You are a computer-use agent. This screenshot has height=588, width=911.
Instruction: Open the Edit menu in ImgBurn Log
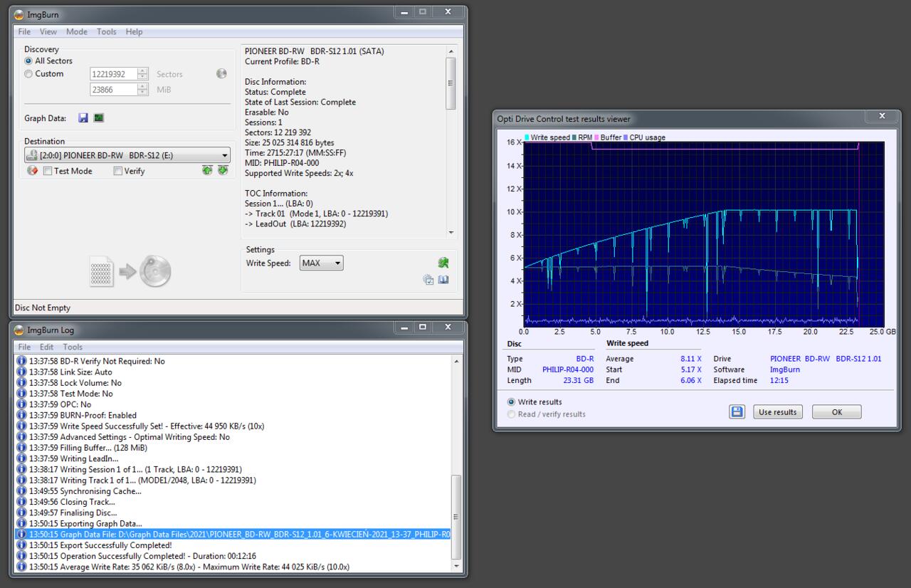point(47,347)
